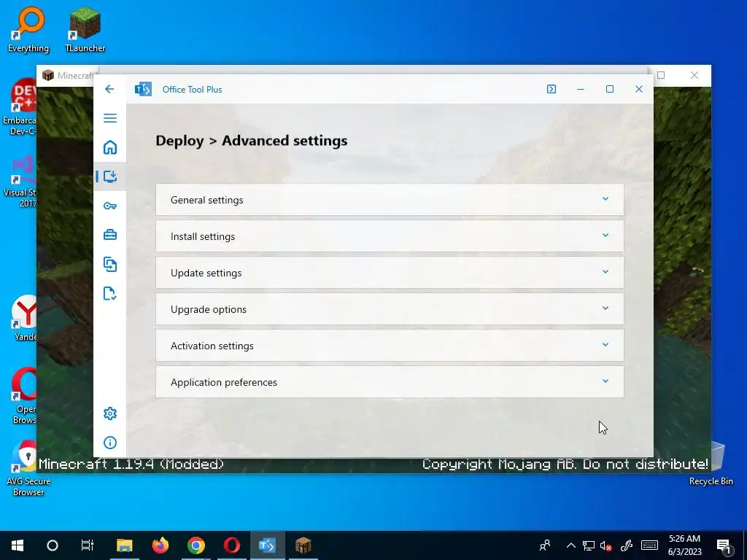Open Task View on the taskbar
The height and width of the screenshot is (560, 747).
coord(88,545)
